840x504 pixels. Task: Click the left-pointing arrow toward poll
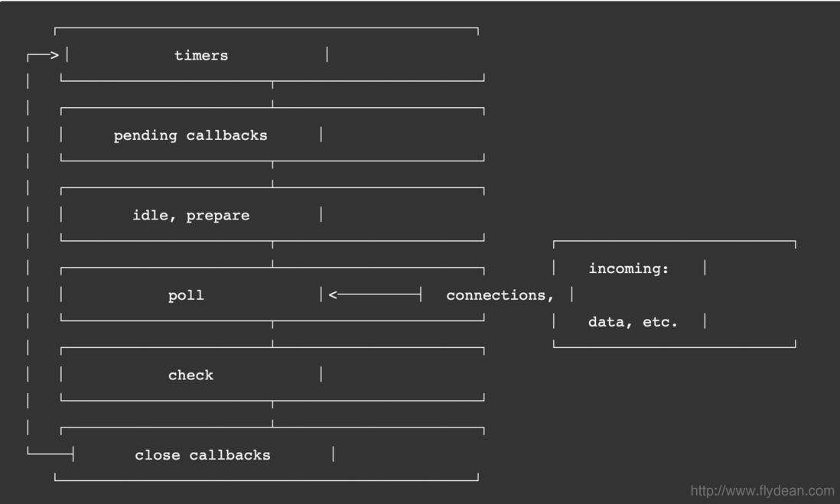pyautogui.click(x=375, y=294)
